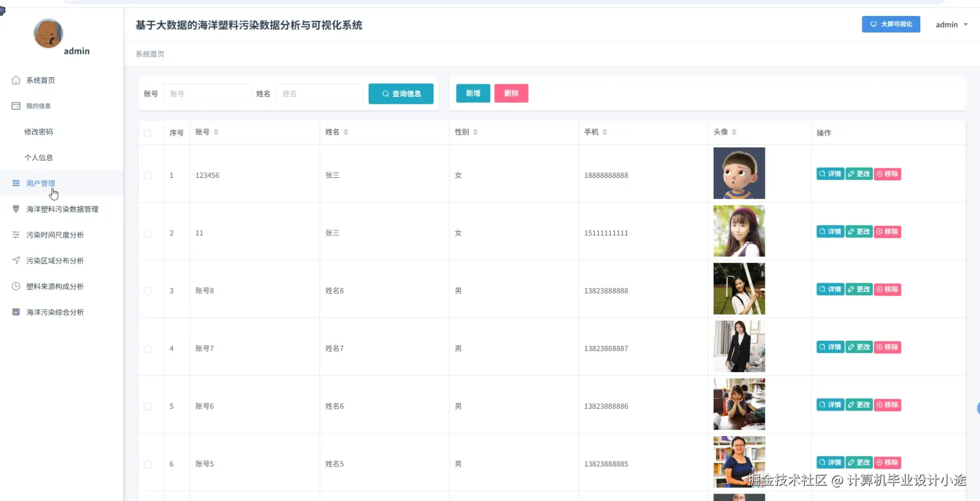Click the card icon beside 我的信息

tap(16, 106)
